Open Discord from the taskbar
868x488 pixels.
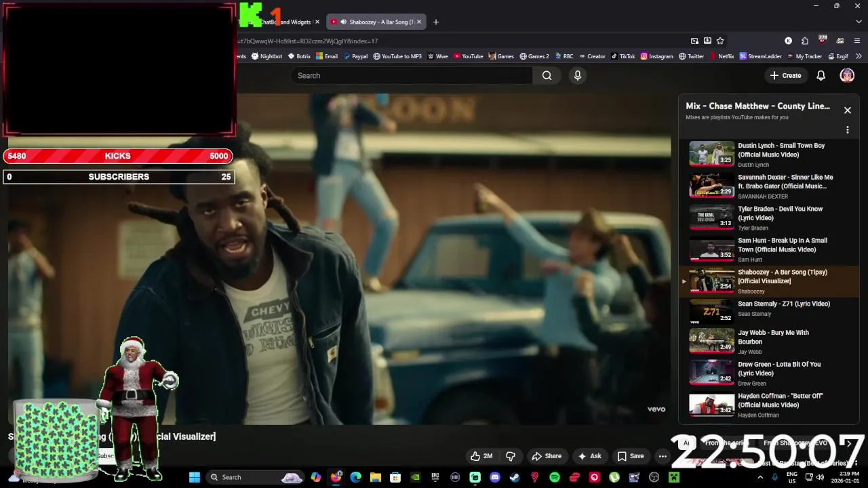[x=494, y=477]
